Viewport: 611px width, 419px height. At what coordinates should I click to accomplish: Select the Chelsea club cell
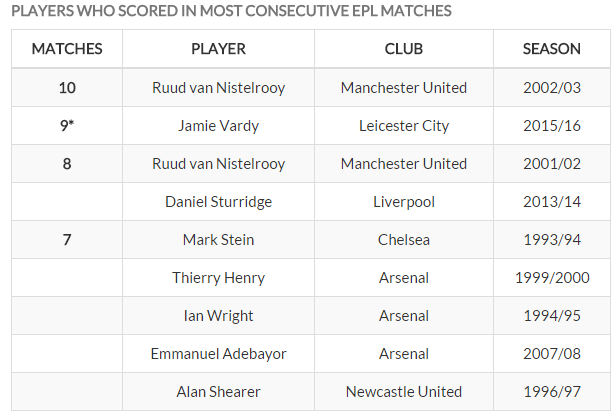403,240
